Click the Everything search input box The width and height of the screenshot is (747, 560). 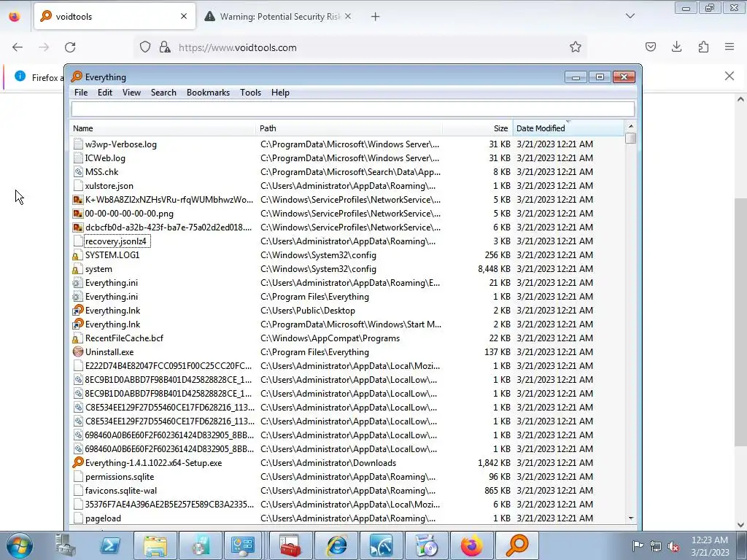point(352,109)
